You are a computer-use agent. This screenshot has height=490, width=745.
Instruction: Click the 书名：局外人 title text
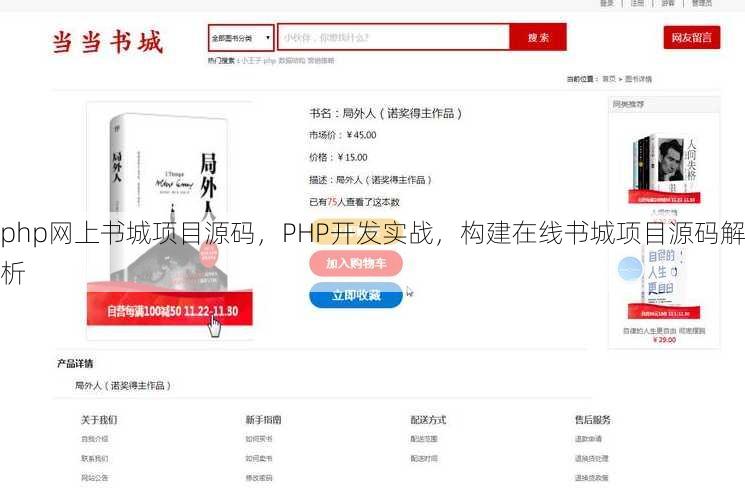(385, 113)
